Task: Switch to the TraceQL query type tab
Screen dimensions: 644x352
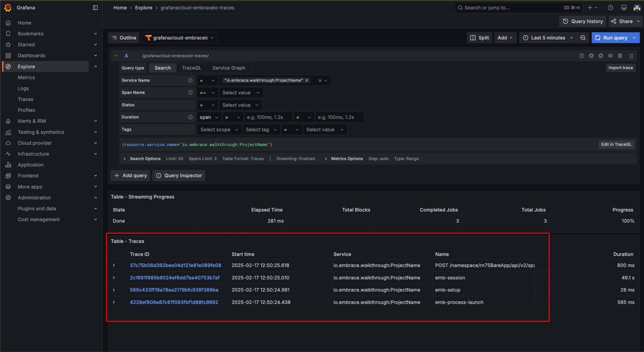Action: click(191, 68)
